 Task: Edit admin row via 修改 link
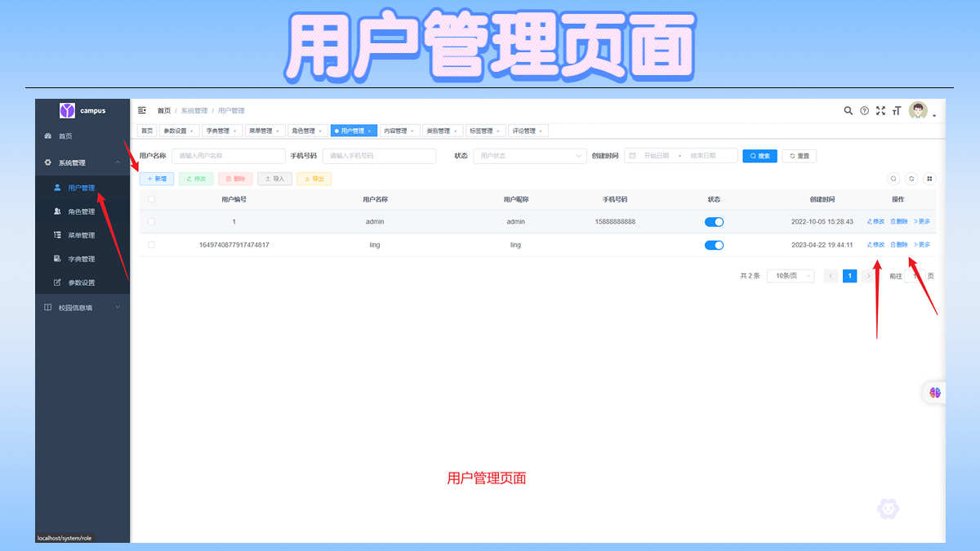(875, 221)
